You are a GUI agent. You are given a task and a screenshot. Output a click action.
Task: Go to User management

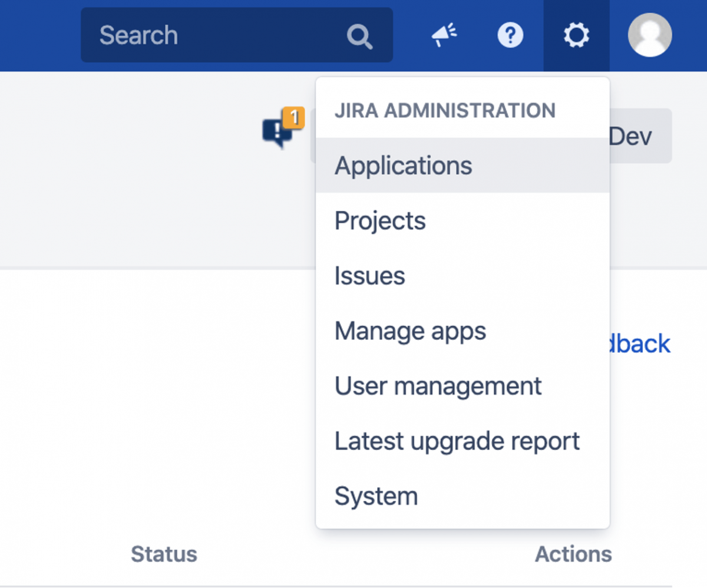438,386
